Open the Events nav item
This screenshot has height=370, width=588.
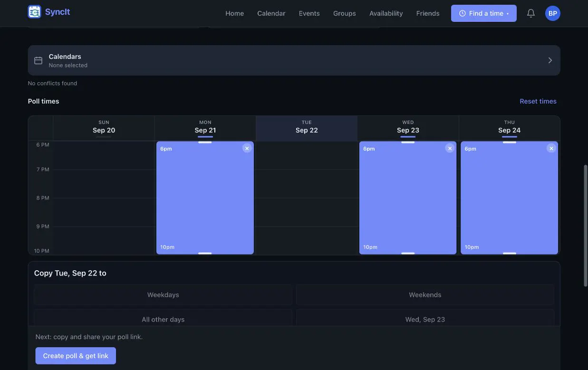(309, 13)
